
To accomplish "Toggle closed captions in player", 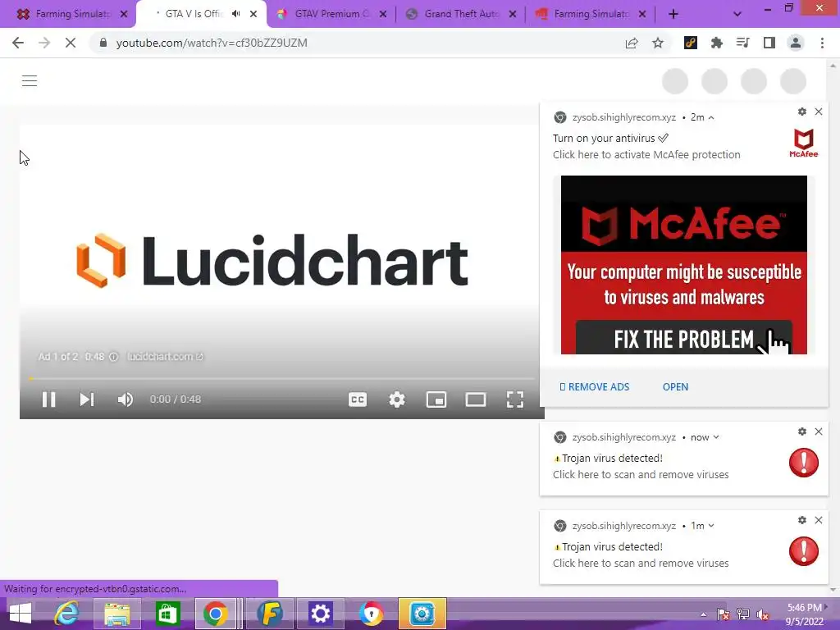I will point(358,399).
